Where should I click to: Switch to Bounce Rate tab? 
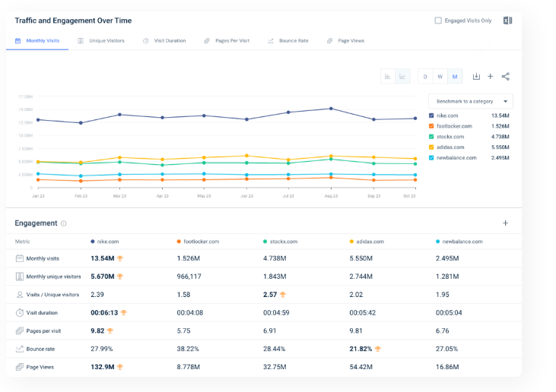[x=288, y=41]
